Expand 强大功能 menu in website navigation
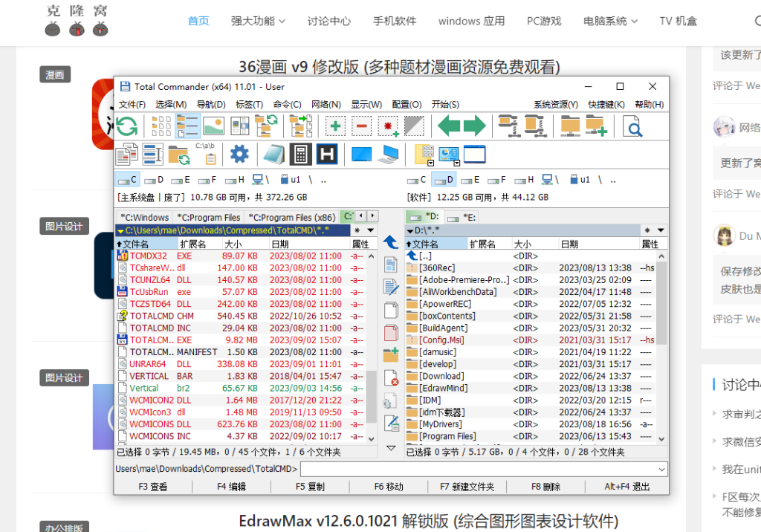This screenshot has height=532, width=761. tap(258, 21)
